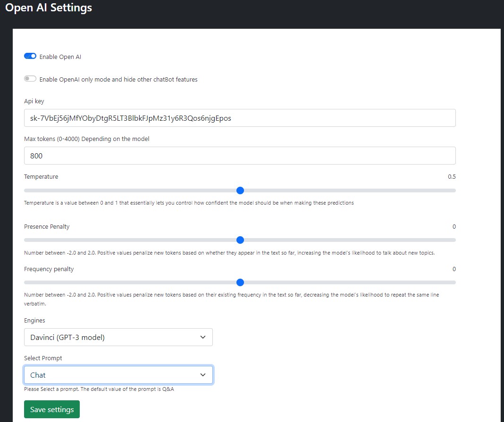This screenshot has height=422, width=504.
Task: Click the Frequency penalty slider handle
Action: pyautogui.click(x=240, y=282)
